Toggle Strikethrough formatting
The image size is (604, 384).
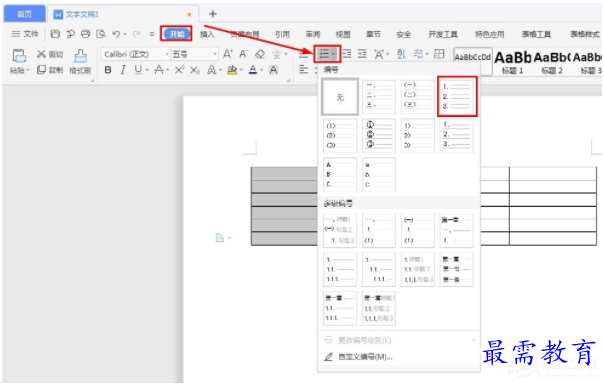pyautogui.click(x=159, y=70)
